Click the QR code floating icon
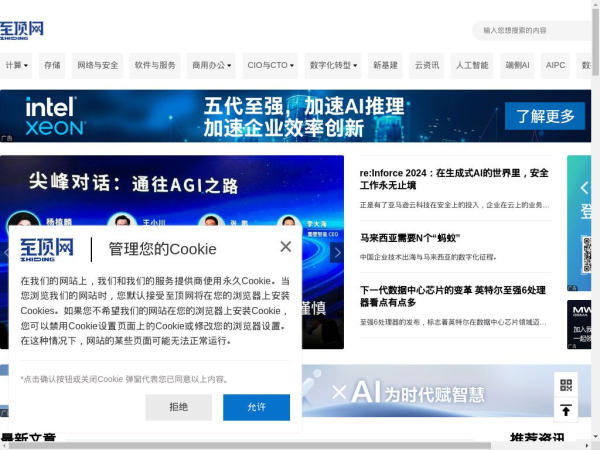This screenshot has width=600, height=450. 566,385
